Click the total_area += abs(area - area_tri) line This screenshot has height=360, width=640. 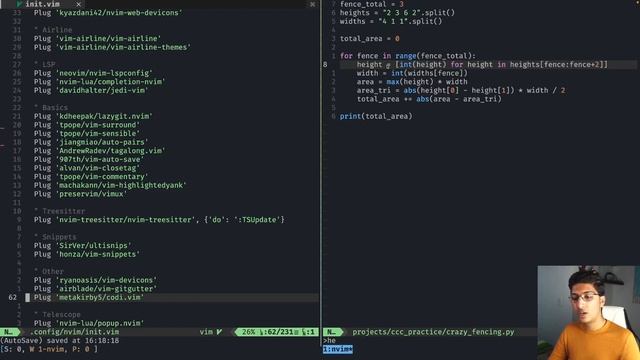429,99
